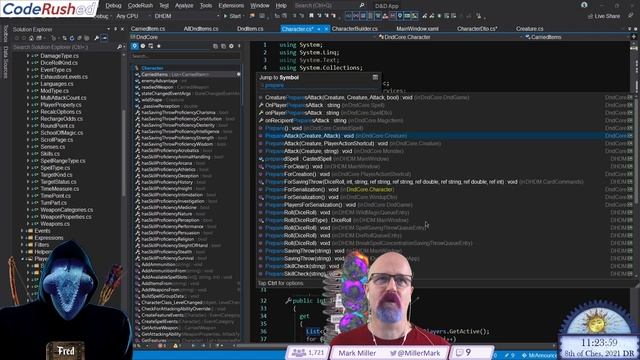Screen dimensions: 640x360
Task: Click the Solution Explorer search magnifier icon
Action: click(119, 47)
